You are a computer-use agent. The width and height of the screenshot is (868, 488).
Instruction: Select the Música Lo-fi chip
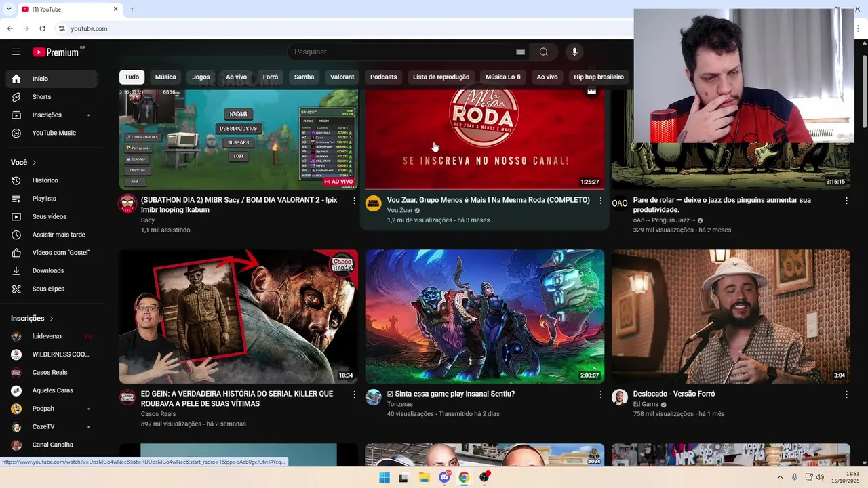[503, 77]
